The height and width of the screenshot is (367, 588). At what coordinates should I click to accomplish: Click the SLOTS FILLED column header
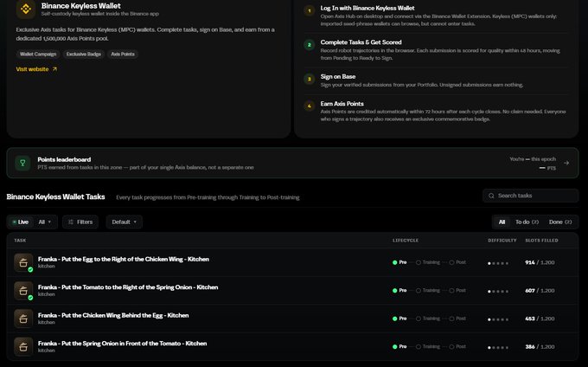(x=541, y=240)
